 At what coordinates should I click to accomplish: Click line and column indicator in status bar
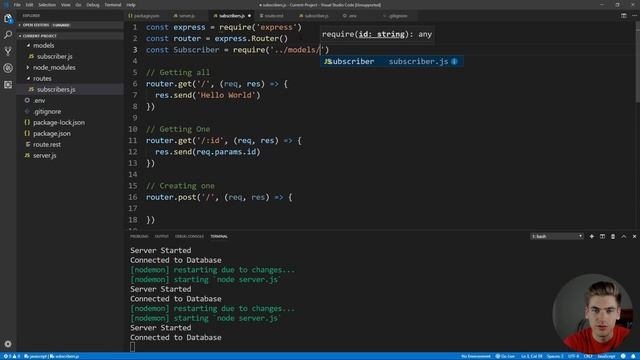click(x=531, y=356)
